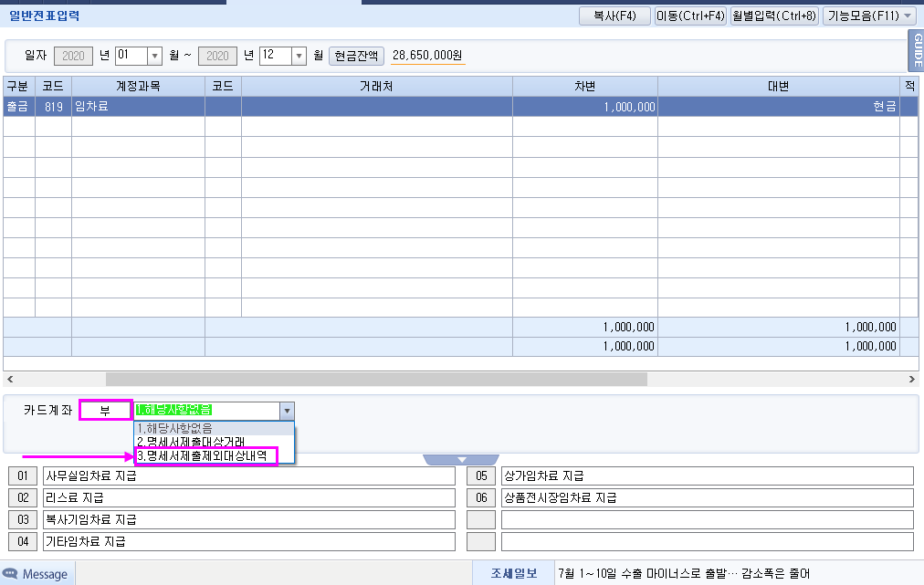Select 리스료 지급 summary

(248, 497)
